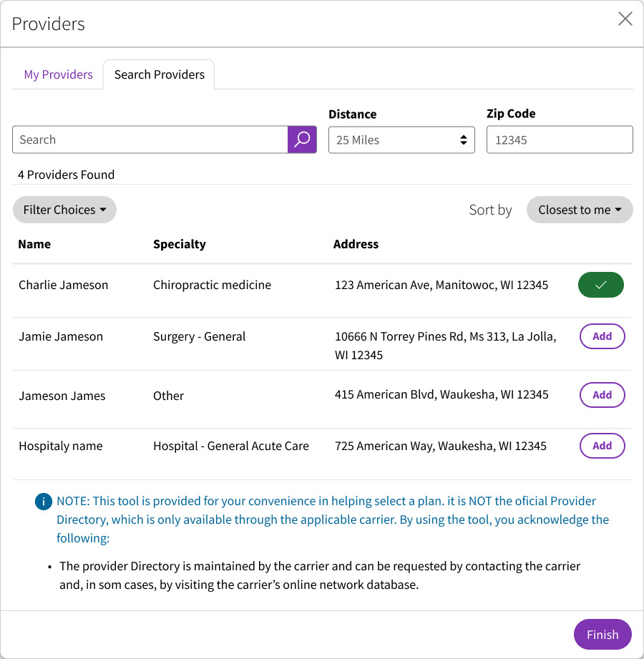Click the Address column header
644x659 pixels.
coord(356,244)
